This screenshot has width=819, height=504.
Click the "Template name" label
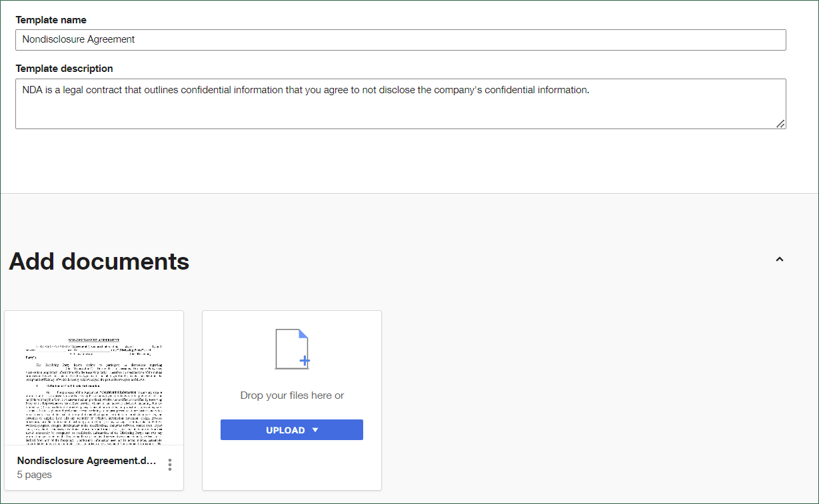[51, 20]
